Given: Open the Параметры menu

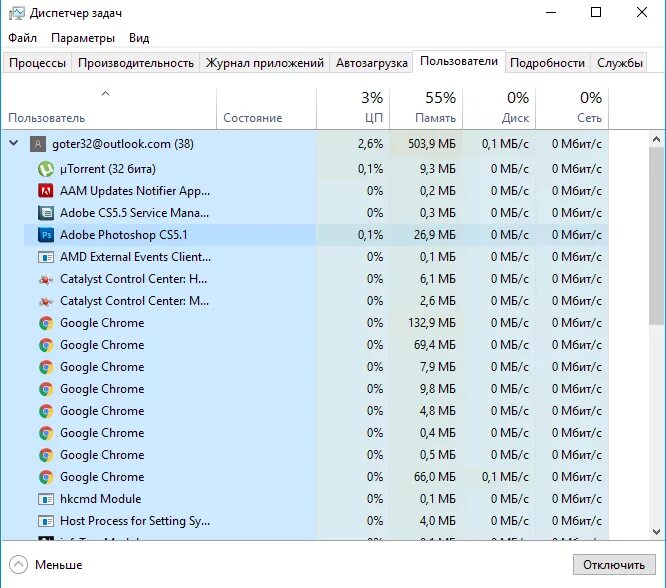Looking at the screenshot, I should [83, 38].
